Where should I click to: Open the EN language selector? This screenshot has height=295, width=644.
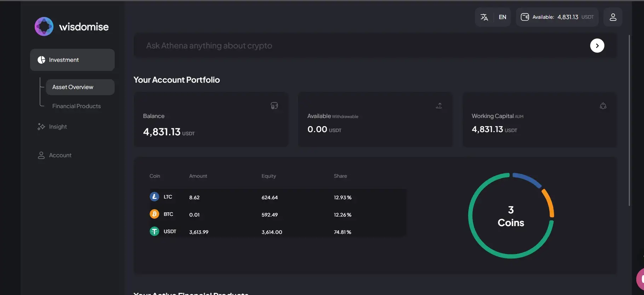(502, 17)
